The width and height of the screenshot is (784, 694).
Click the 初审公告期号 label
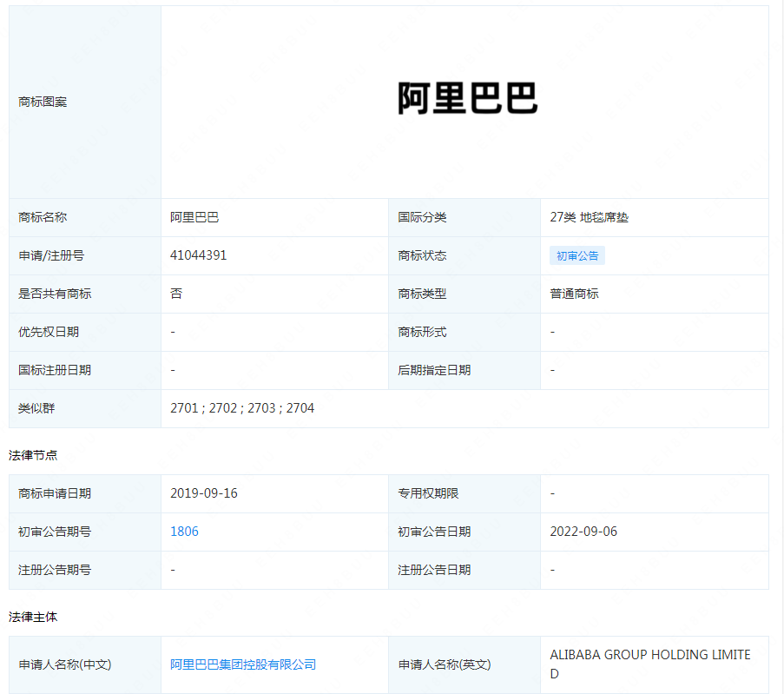click(x=55, y=532)
